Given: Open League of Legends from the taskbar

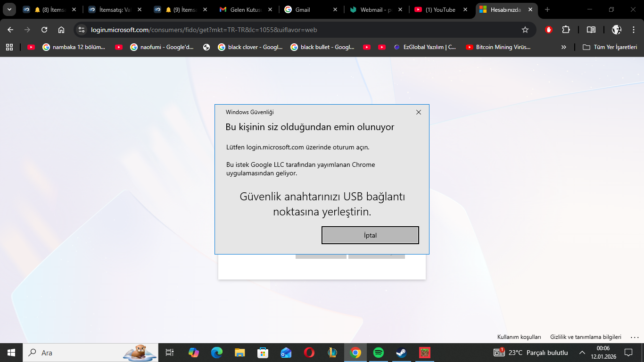Looking at the screenshot, I should point(332,353).
